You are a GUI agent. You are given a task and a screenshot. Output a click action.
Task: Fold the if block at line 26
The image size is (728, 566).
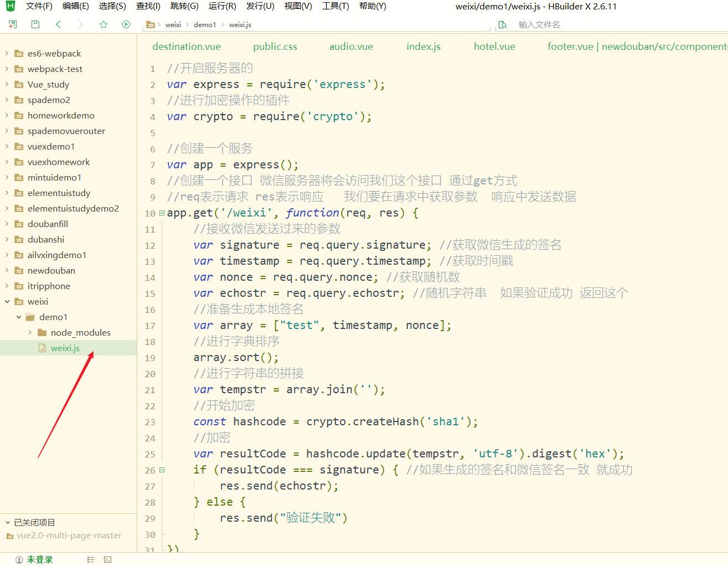point(162,470)
